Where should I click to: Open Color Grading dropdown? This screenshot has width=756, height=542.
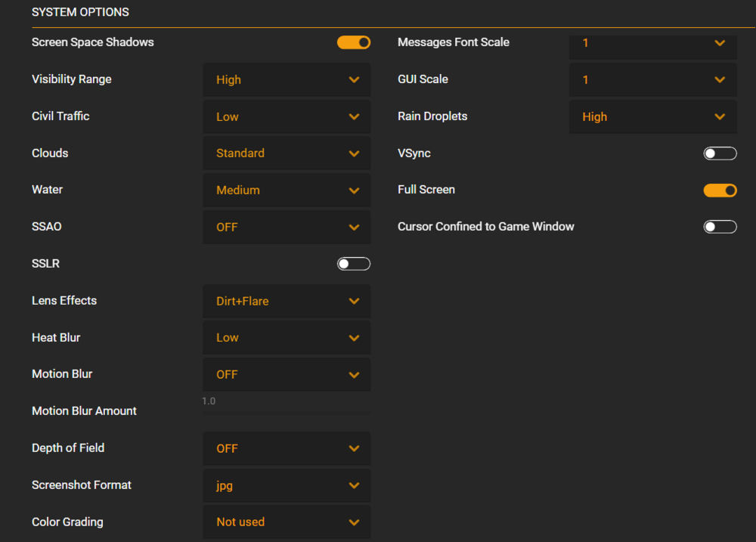(x=287, y=522)
